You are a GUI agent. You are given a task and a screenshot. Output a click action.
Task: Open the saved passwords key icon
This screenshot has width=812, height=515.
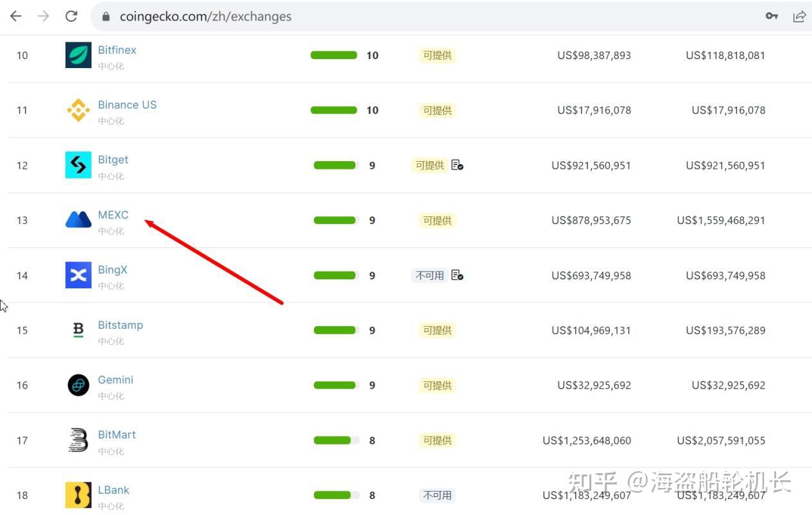pos(772,16)
